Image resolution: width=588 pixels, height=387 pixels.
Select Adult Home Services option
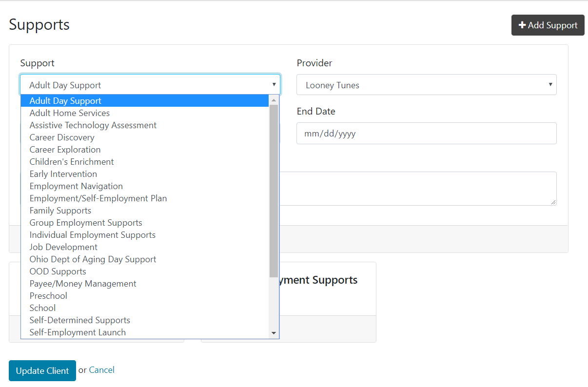(70, 113)
